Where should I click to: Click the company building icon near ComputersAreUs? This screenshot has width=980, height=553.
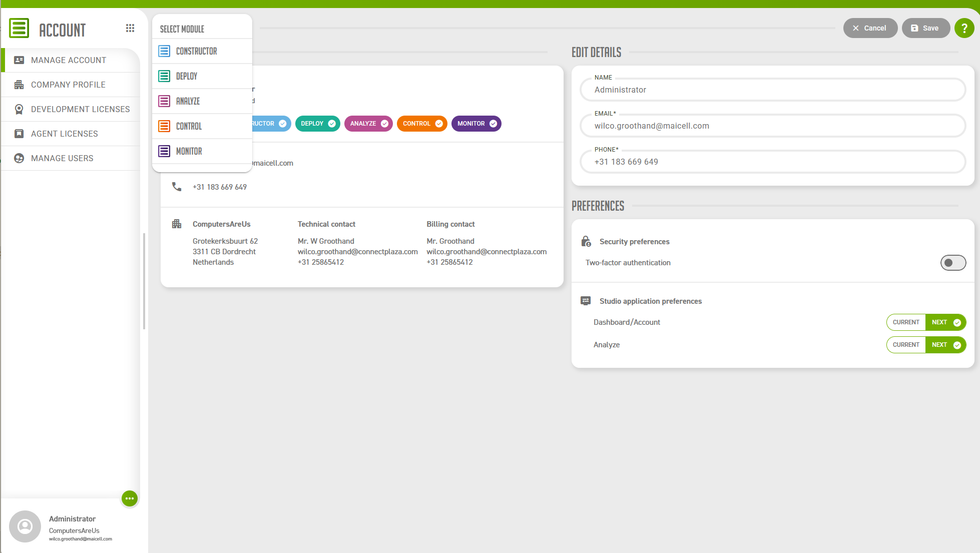177,224
